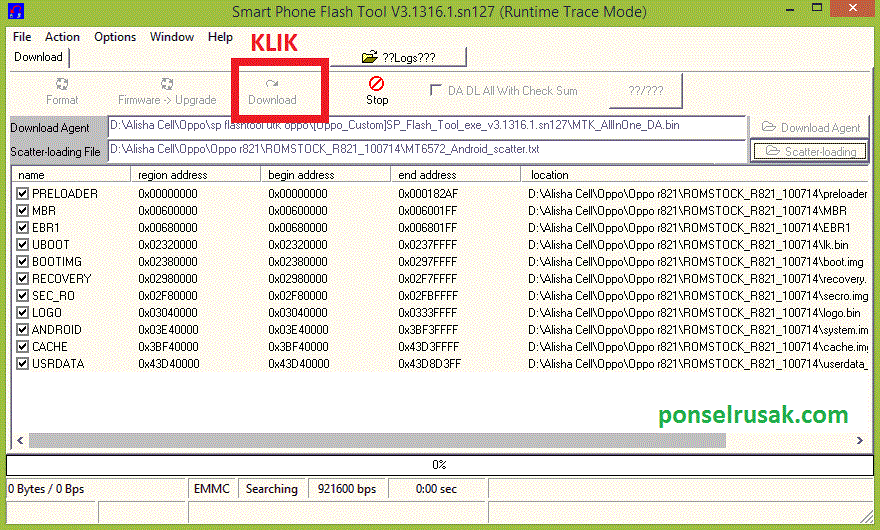Sort by region address column header

click(x=196, y=175)
